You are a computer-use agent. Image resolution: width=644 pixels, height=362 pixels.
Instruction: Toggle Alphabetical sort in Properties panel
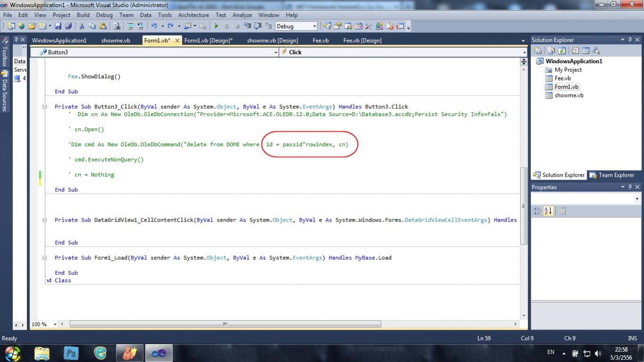[x=548, y=211]
